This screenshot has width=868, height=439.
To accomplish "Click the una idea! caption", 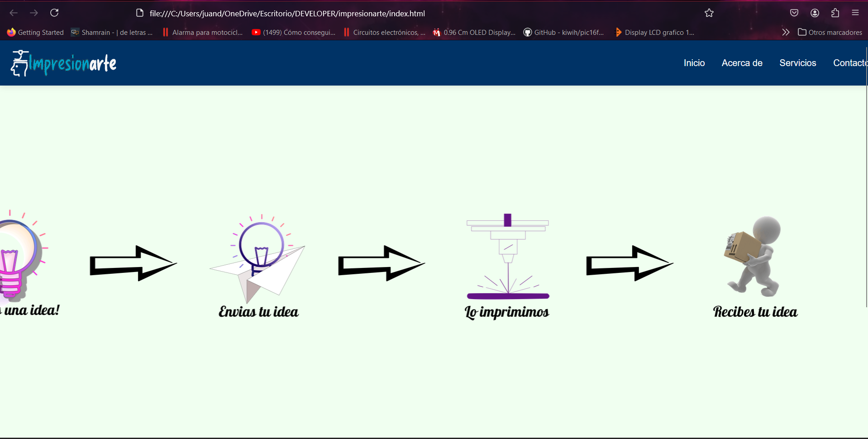I will point(30,310).
